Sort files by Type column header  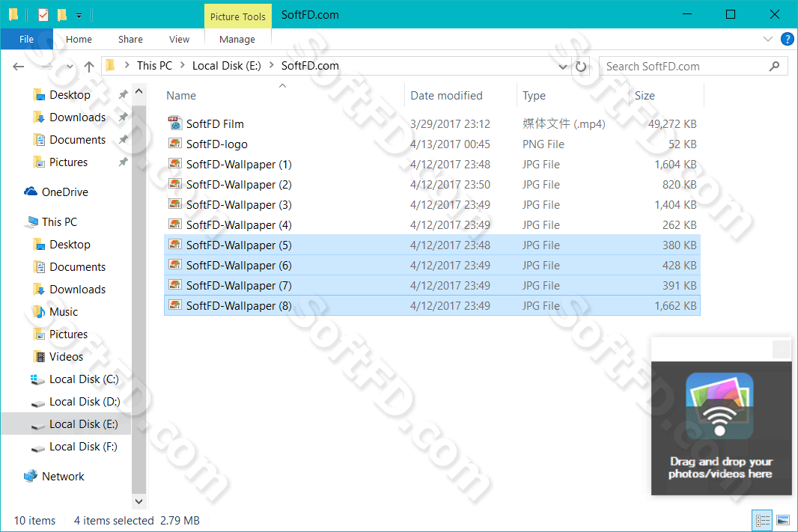[534, 96]
